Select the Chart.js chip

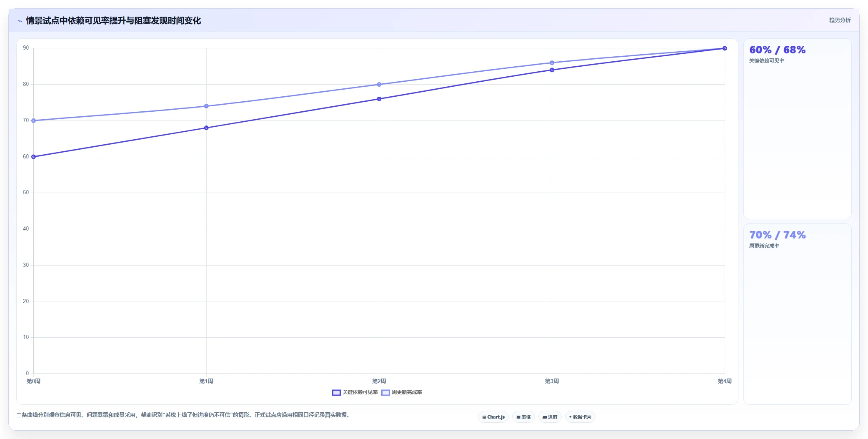click(x=493, y=417)
